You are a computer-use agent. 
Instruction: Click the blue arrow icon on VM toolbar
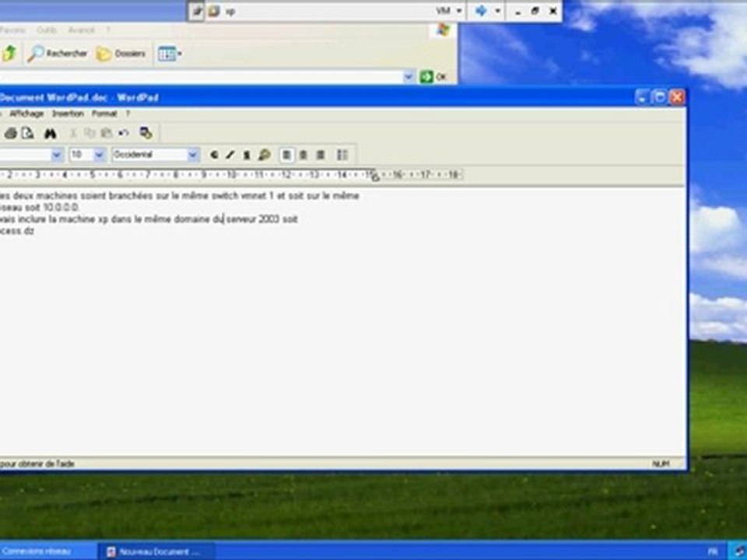point(481,11)
